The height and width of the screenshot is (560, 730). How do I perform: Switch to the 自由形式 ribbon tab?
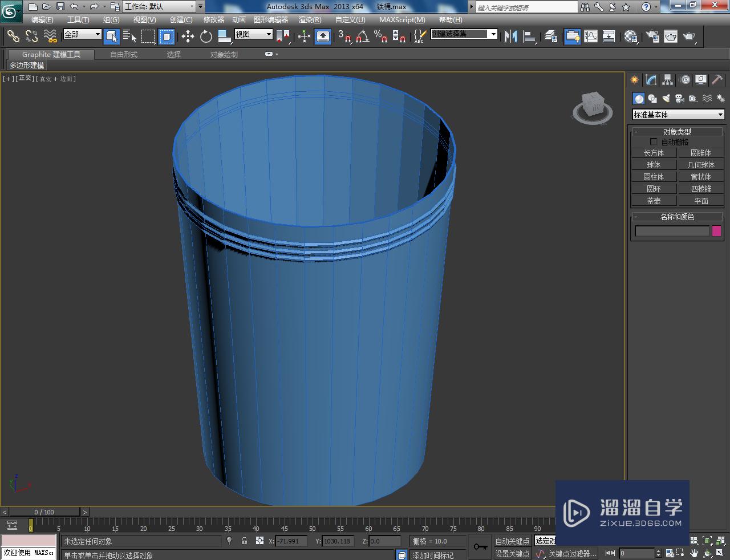coord(124,55)
